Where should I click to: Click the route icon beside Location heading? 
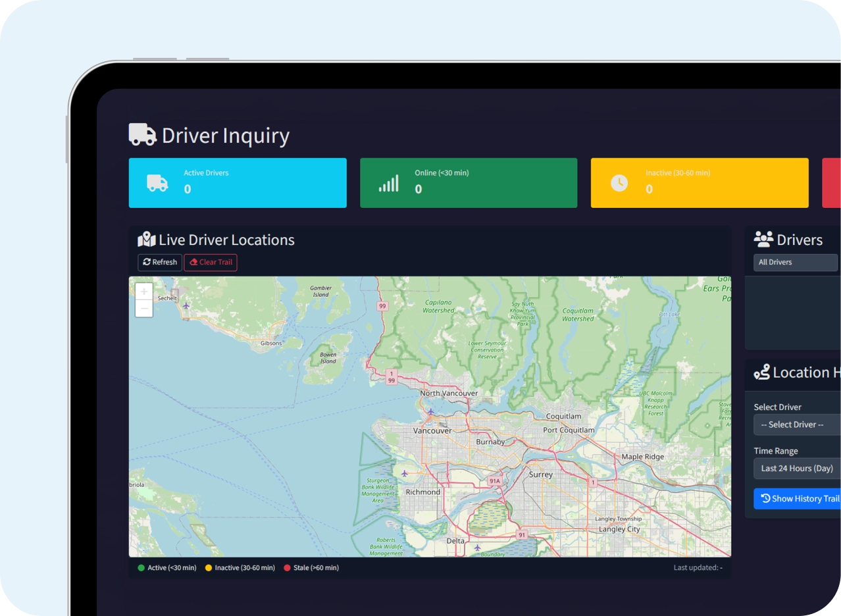pyautogui.click(x=762, y=372)
